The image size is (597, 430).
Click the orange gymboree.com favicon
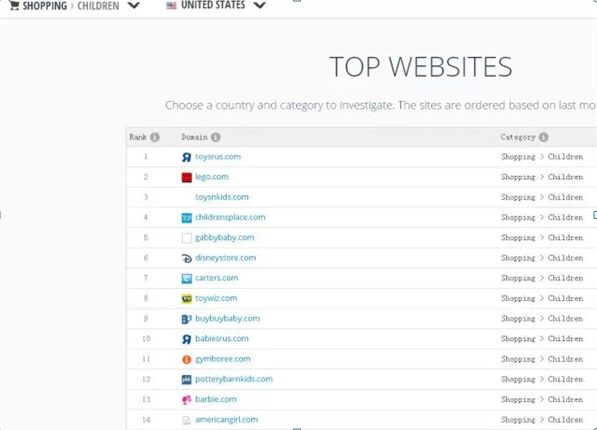187,360
